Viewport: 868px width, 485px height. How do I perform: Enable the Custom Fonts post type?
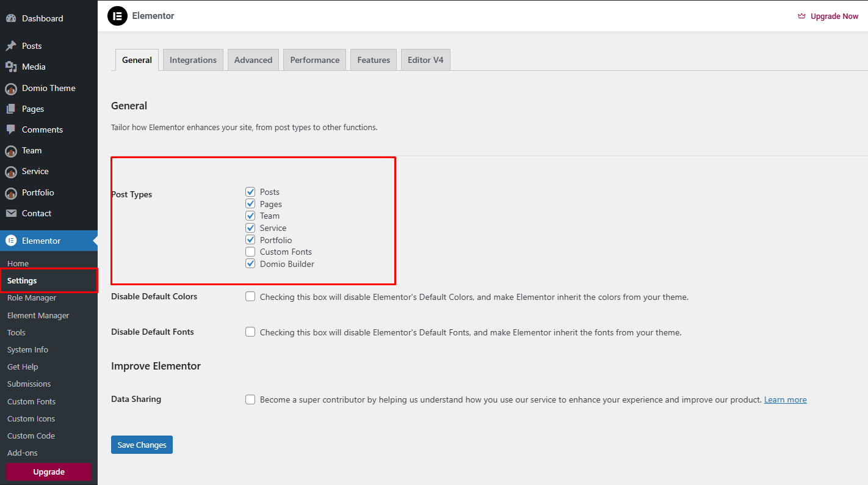pos(250,252)
